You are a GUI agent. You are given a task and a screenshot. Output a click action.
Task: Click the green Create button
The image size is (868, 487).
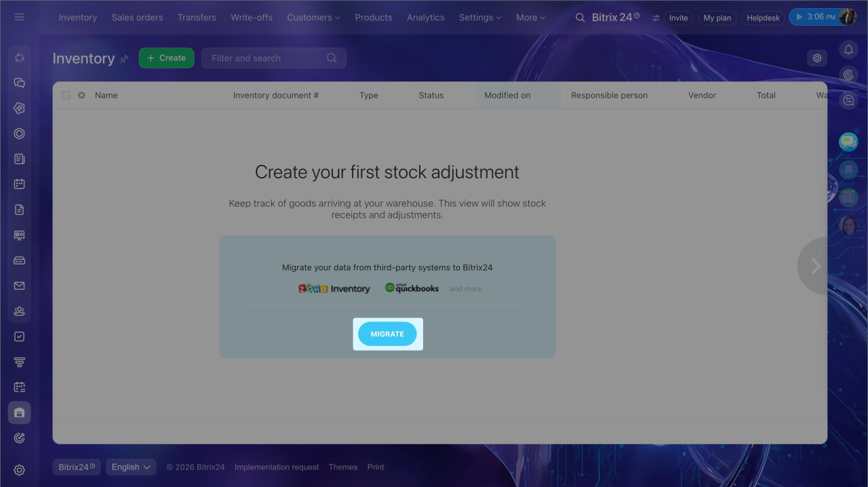(166, 58)
